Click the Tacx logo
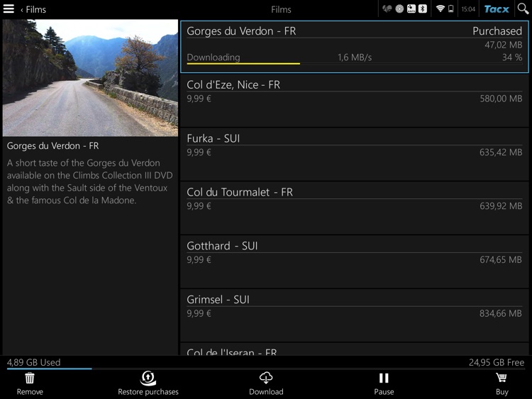This screenshot has height=399, width=532. (497, 9)
